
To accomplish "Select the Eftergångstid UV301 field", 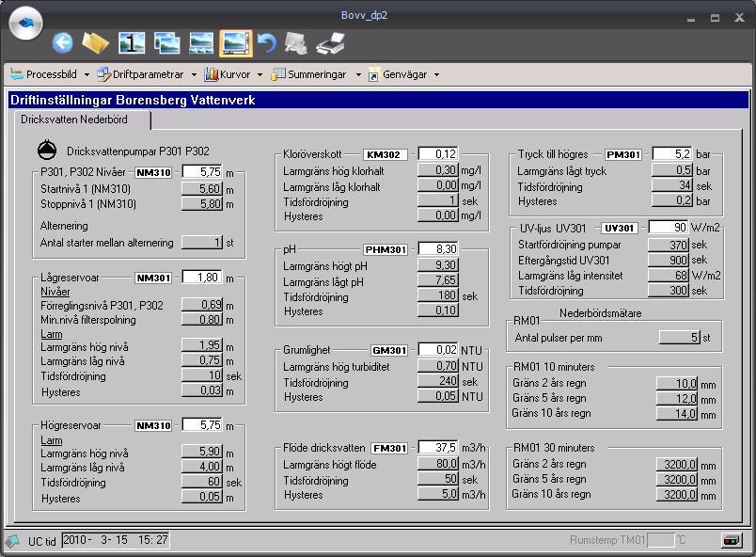I will (x=669, y=261).
